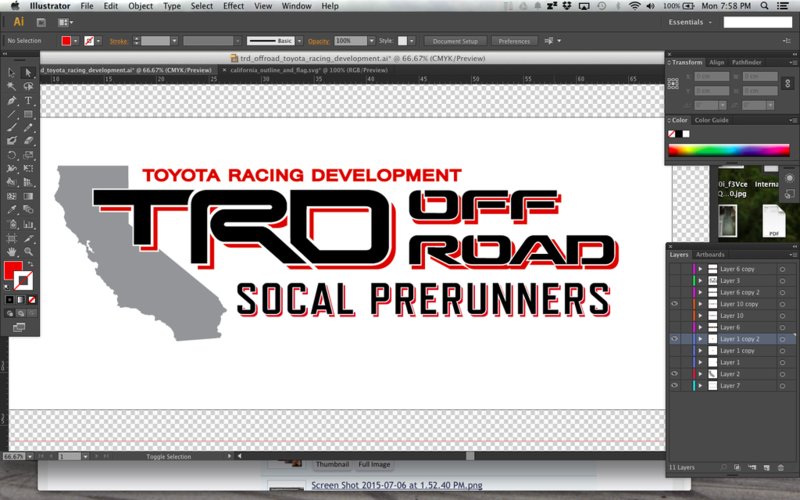The width and height of the screenshot is (800, 500).
Task: Select the Type tool
Action: 28,101
